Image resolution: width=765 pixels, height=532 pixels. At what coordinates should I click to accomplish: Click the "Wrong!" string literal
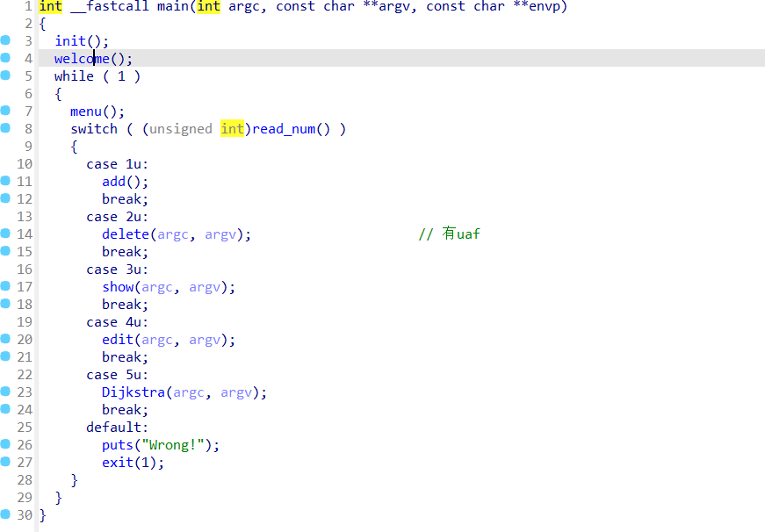pos(176,445)
